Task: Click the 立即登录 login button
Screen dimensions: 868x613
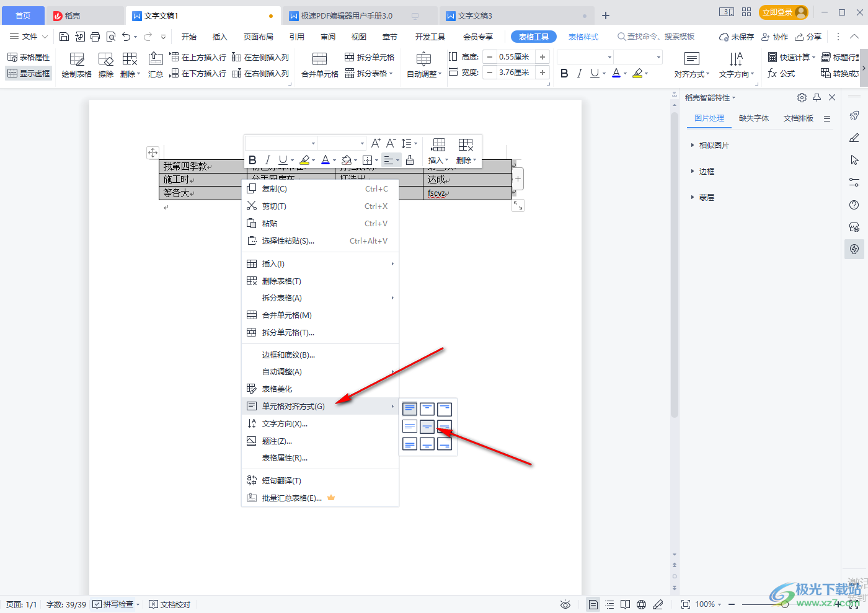Action: click(784, 12)
